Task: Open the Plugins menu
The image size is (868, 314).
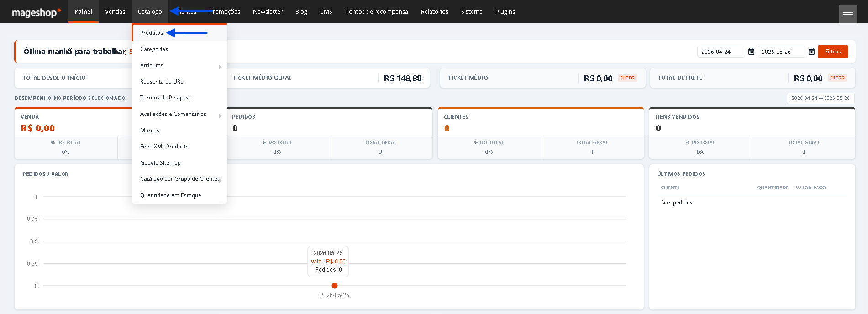Action: [505, 12]
